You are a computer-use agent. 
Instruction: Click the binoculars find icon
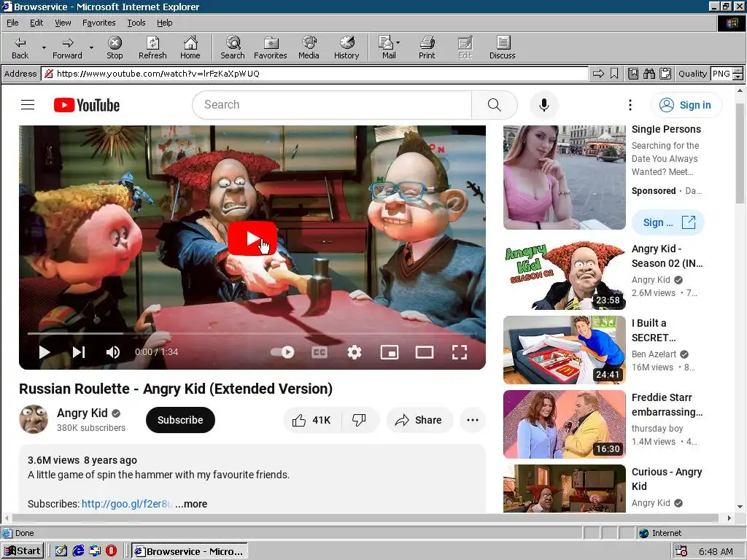649,74
